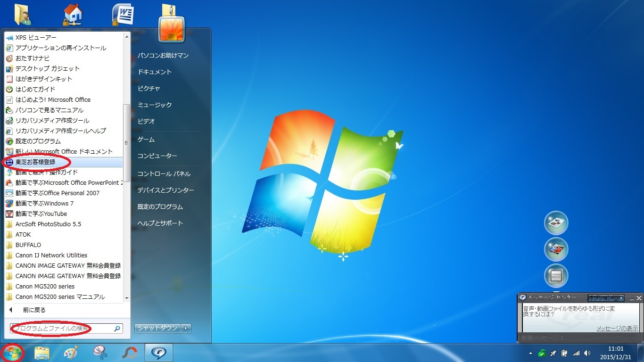644x362 pixels.
Task: Open ゲーム in the Start menu
Action: click(x=146, y=140)
